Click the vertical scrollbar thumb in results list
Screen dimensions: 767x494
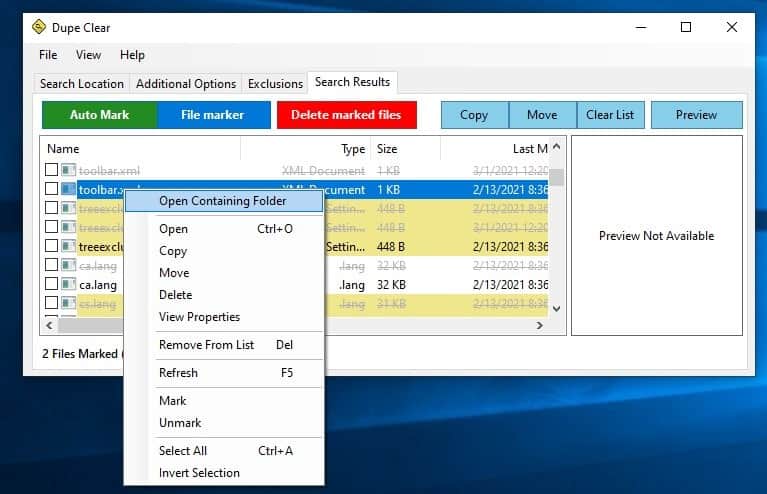coord(556,177)
